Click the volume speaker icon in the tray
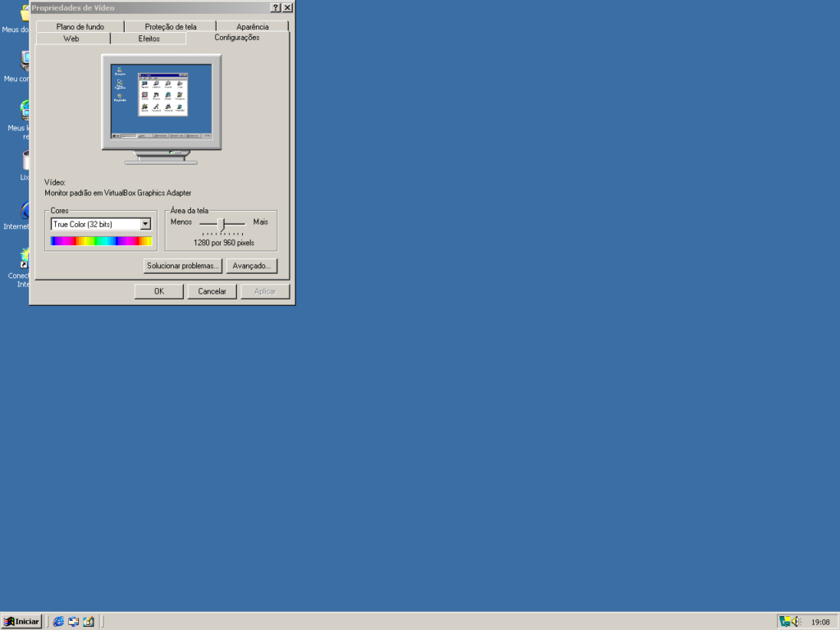This screenshot has width=840, height=630. (x=795, y=622)
